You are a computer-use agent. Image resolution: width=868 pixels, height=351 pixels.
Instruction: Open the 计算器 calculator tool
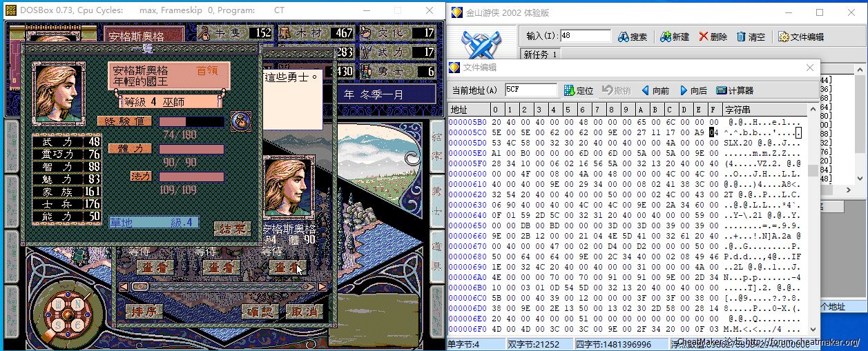pos(735,90)
